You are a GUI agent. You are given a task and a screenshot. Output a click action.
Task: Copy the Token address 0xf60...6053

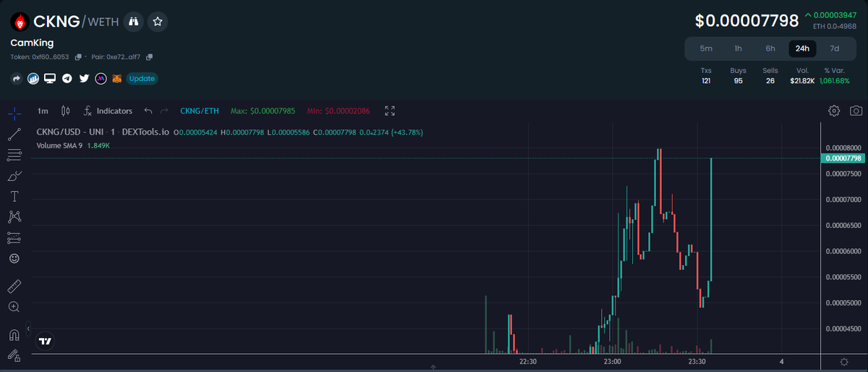click(78, 56)
